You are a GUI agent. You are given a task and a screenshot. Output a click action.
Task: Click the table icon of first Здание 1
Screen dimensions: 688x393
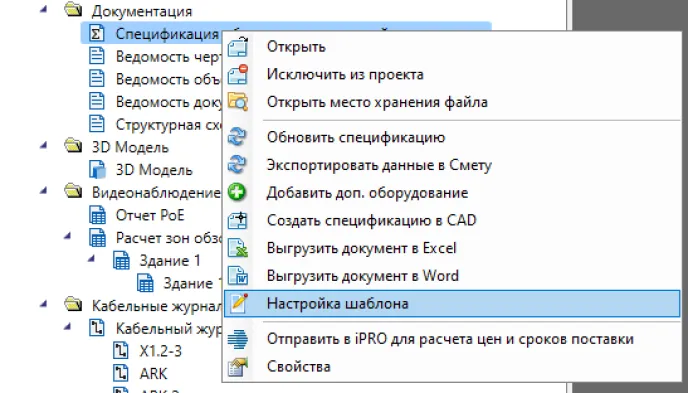pyautogui.click(x=122, y=261)
